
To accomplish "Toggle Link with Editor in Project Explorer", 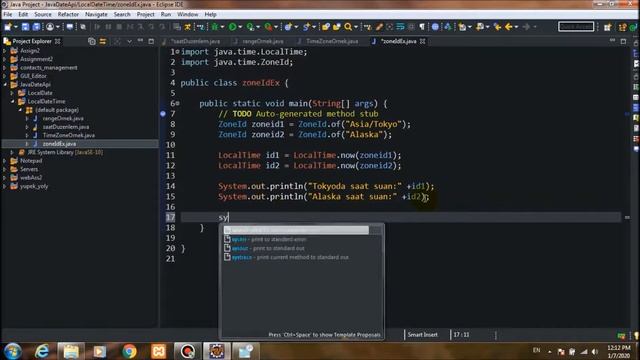I will [x=102, y=41].
